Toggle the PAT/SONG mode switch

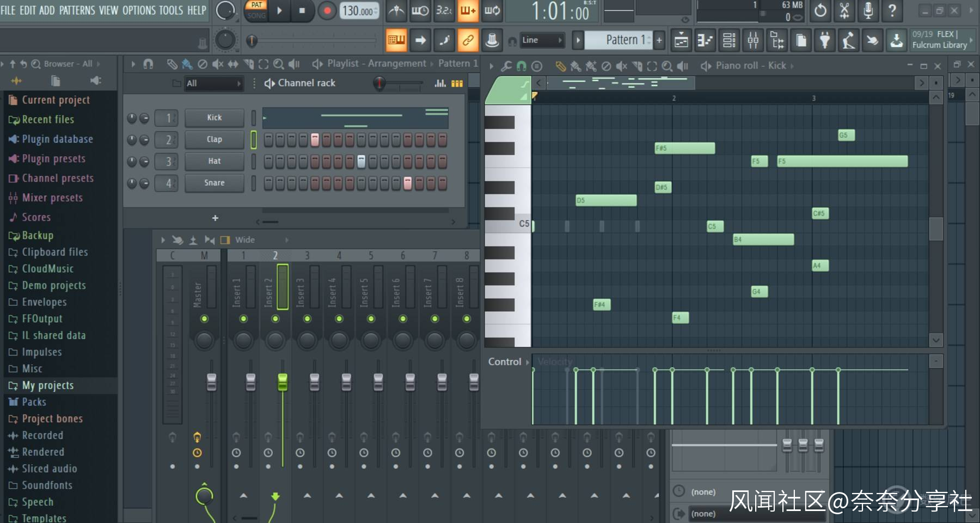click(x=256, y=10)
